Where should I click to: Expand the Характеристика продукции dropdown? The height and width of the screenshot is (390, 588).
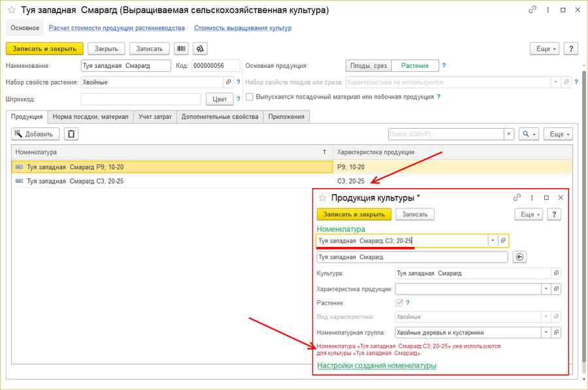tap(545, 288)
